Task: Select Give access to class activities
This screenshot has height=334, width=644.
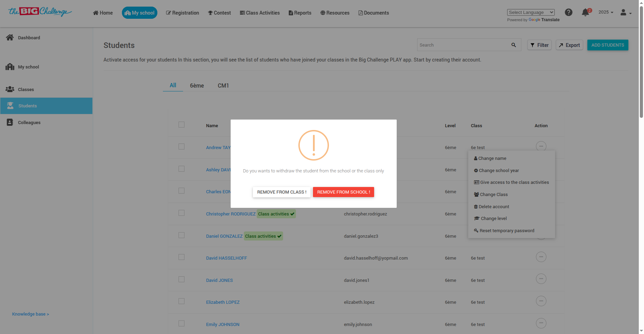Action: 511,182
